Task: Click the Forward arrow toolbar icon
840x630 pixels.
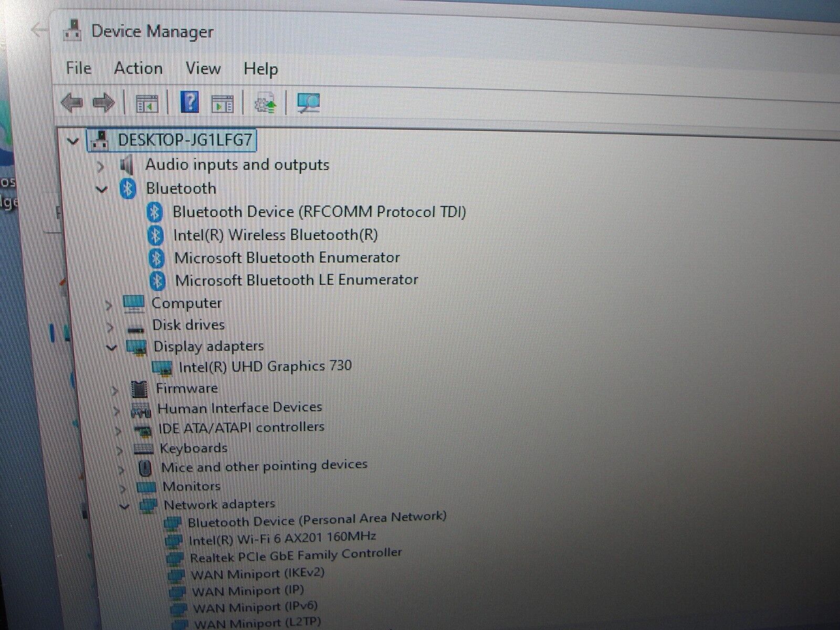Action: pyautogui.click(x=103, y=102)
